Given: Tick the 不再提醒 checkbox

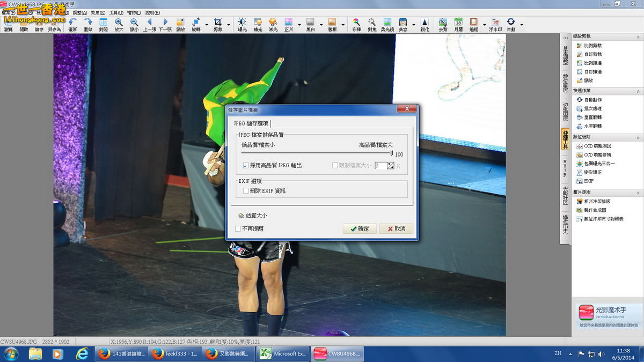Looking at the screenshot, I should tap(238, 228).
